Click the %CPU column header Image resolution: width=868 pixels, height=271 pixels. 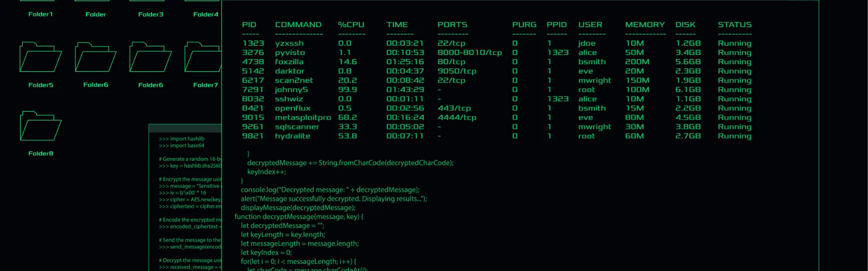tap(351, 25)
